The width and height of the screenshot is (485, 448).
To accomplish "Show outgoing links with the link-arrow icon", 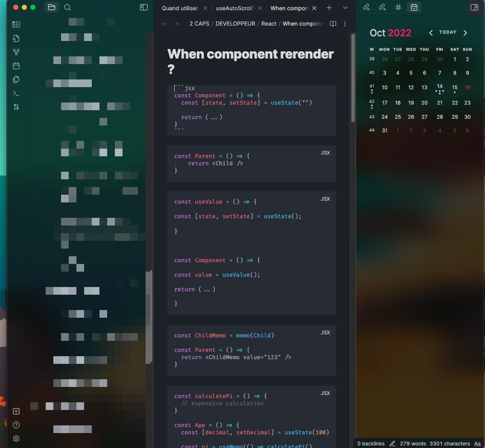I will pyautogui.click(x=382, y=7).
